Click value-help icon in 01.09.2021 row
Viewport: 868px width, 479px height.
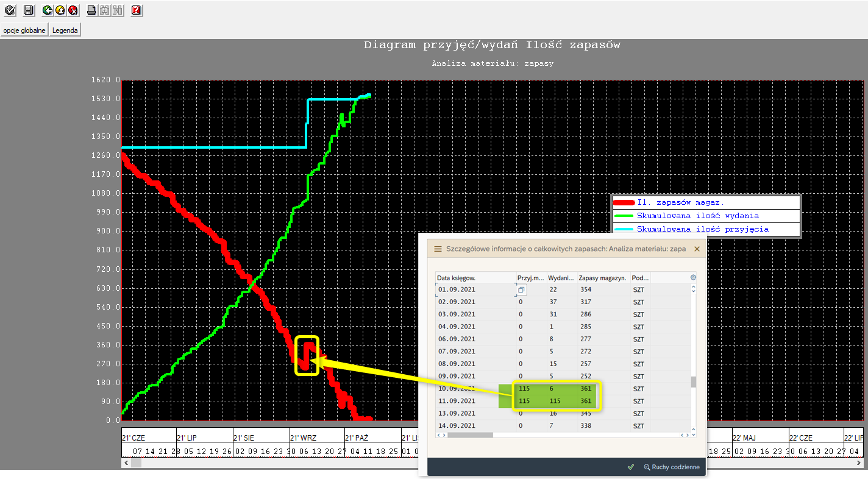click(x=522, y=290)
